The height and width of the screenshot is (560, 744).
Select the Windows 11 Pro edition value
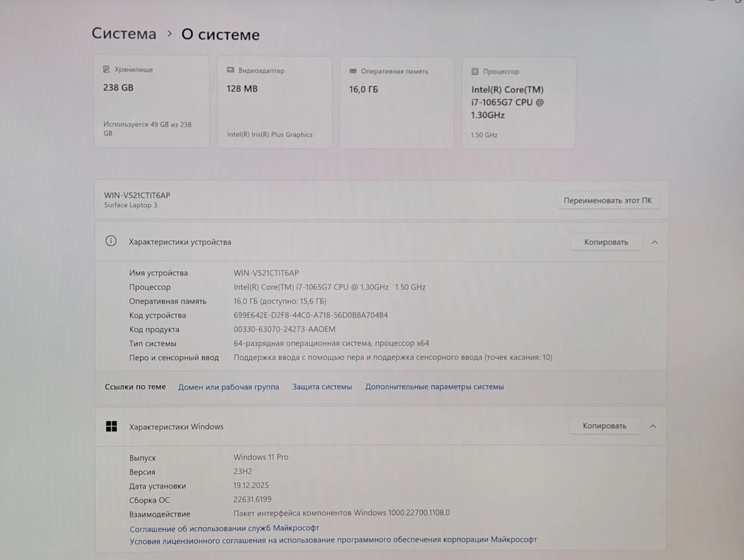(261, 457)
